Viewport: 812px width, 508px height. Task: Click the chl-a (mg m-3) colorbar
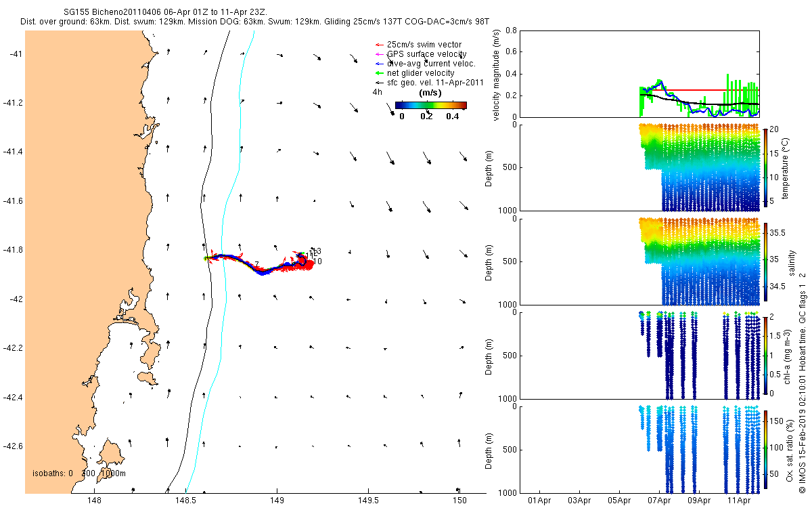click(766, 355)
